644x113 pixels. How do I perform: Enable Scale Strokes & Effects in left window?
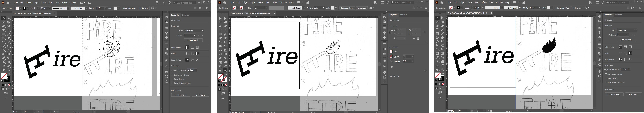(173, 83)
